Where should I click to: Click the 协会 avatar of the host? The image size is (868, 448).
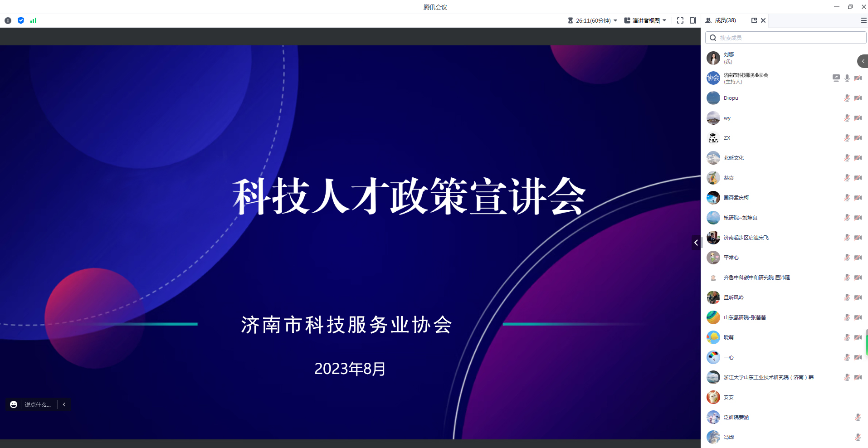[713, 78]
